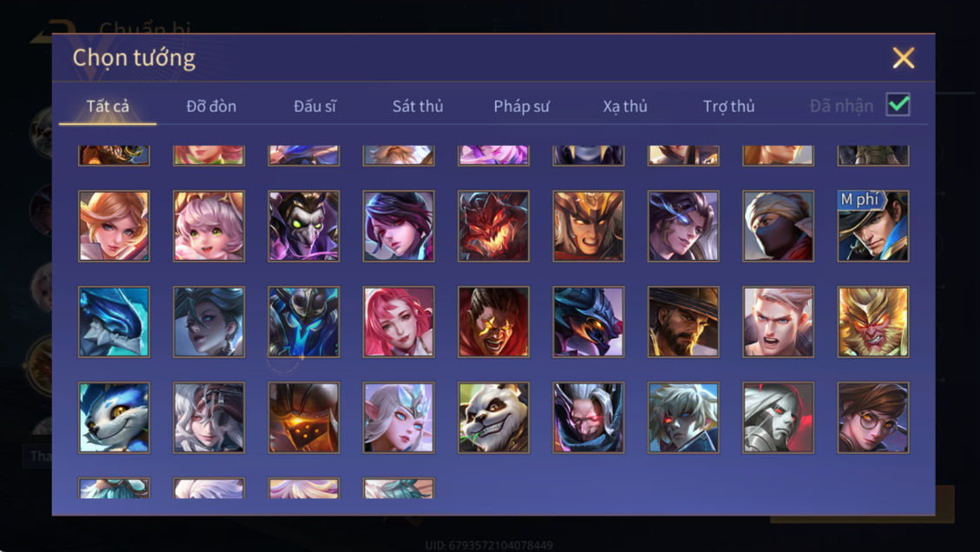Select the hero marked M phí
980x552 pixels.
click(873, 226)
